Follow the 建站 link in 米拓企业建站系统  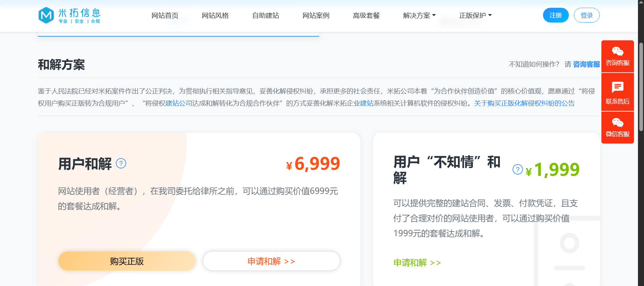click(366, 103)
